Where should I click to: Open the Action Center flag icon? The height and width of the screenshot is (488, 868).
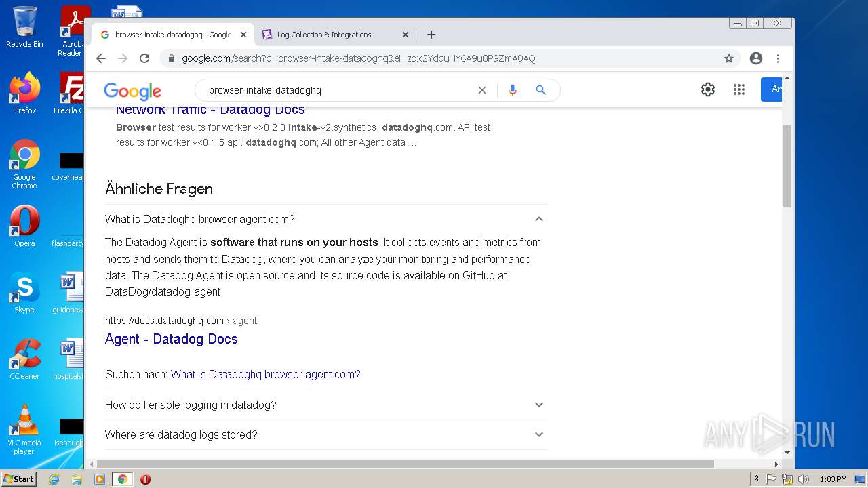771,479
